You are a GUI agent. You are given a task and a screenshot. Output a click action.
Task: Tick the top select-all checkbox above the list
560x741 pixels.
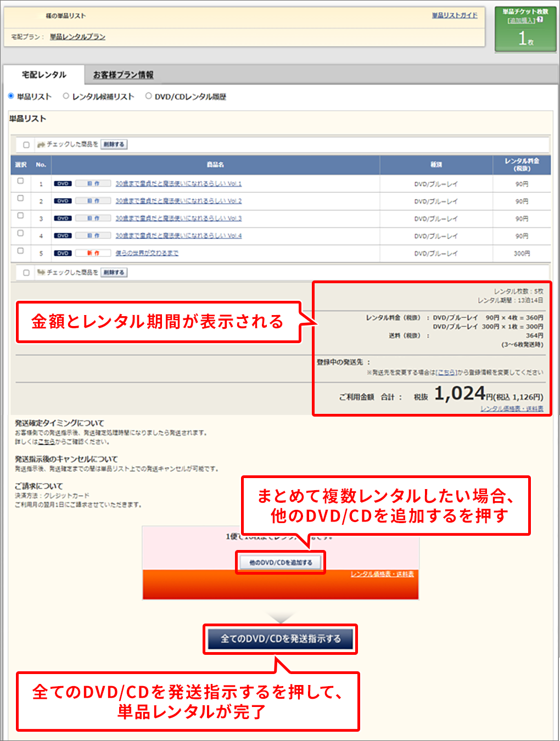click(26, 145)
